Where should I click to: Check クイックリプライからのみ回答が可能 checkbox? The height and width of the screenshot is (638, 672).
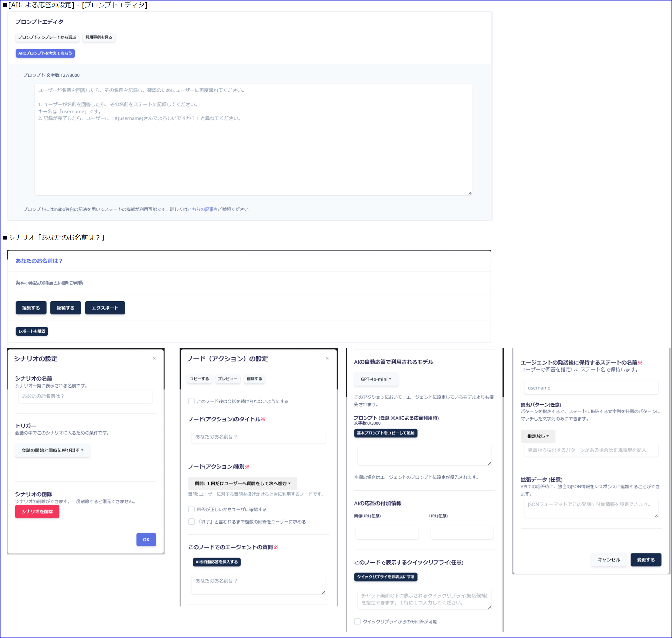357,621
